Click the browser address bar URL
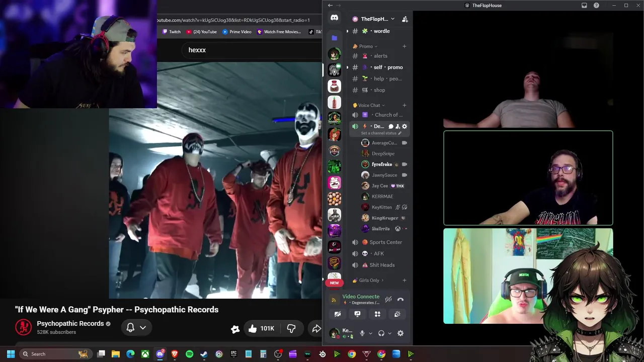The image size is (644, 362). coord(233,20)
